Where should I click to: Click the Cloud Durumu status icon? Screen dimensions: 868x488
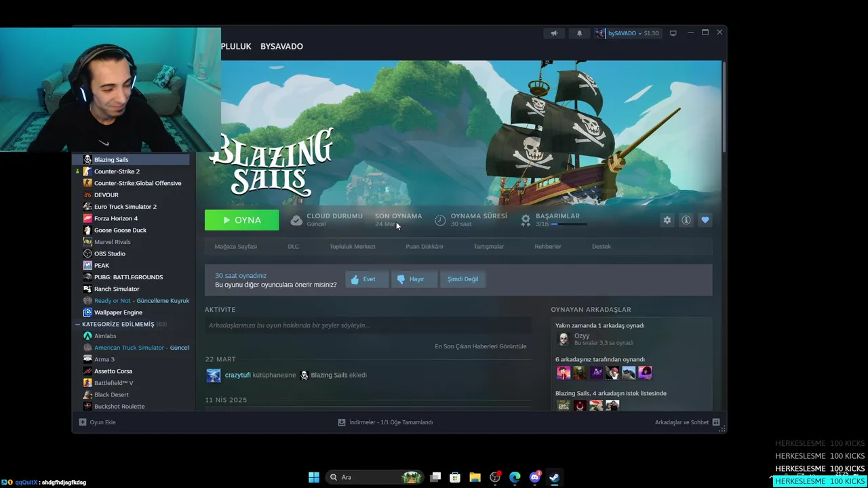[296, 220]
